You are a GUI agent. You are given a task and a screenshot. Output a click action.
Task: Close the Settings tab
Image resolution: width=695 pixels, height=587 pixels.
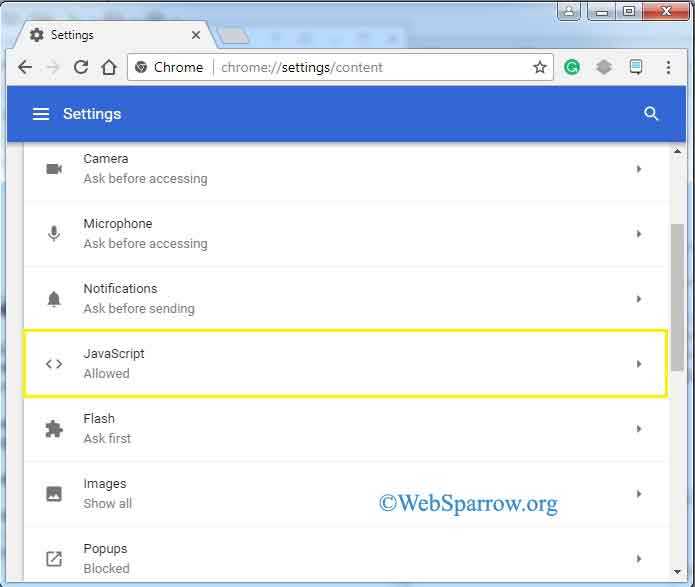(196, 35)
